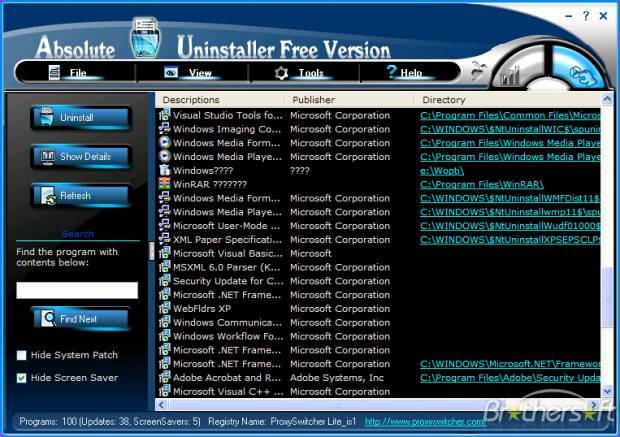Click the horizontal scrollbar left arrow
Viewport: 620px width, 437px height.
tap(161, 405)
